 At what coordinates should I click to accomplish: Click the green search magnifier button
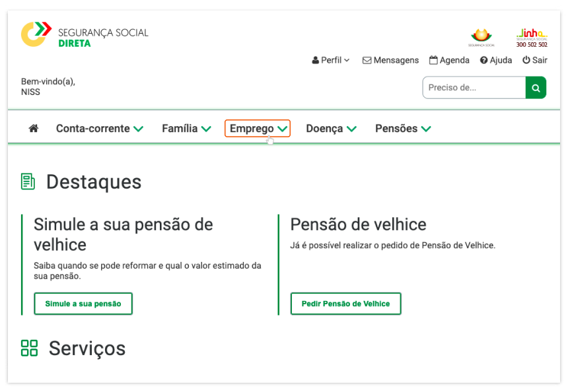536,88
